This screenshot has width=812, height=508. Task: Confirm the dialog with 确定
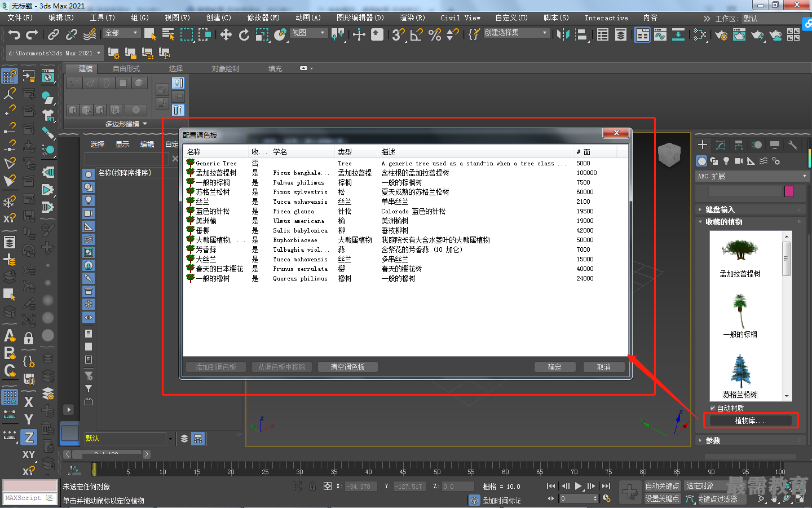pos(555,367)
